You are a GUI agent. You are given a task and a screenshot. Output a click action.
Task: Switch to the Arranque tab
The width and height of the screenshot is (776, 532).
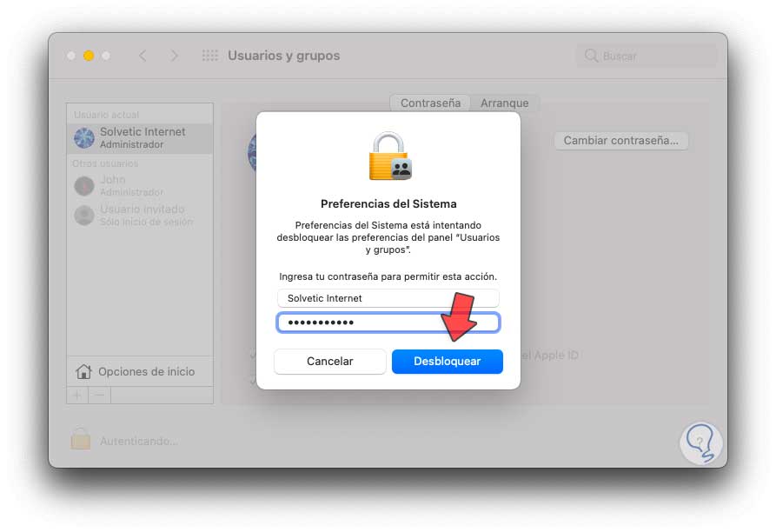tap(504, 103)
